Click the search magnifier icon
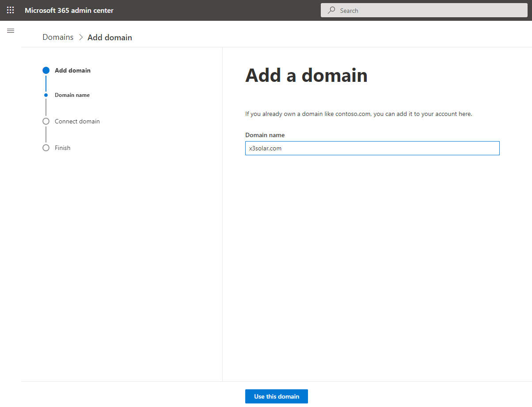The height and width of the screenshot is (407, 532). 331,10
